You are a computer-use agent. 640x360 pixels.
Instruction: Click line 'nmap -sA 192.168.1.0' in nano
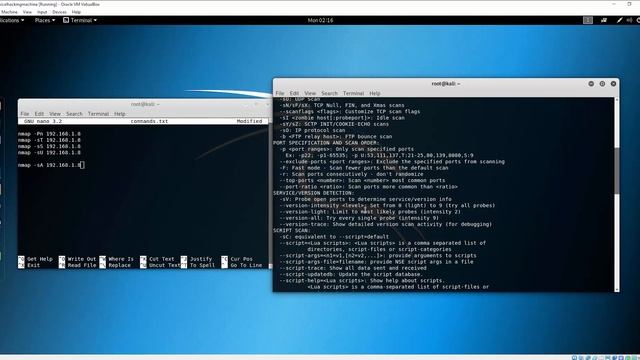coord(49,165)
